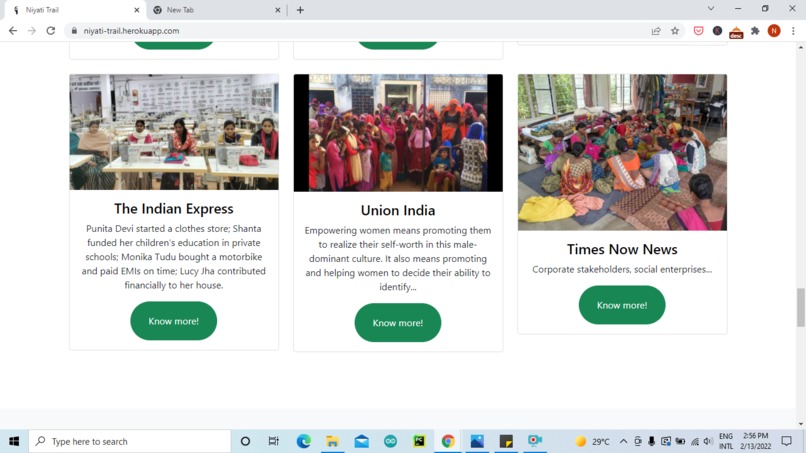Expand the tab search chevron
Screen dimensions: 806x453
(x=711, y=9)
